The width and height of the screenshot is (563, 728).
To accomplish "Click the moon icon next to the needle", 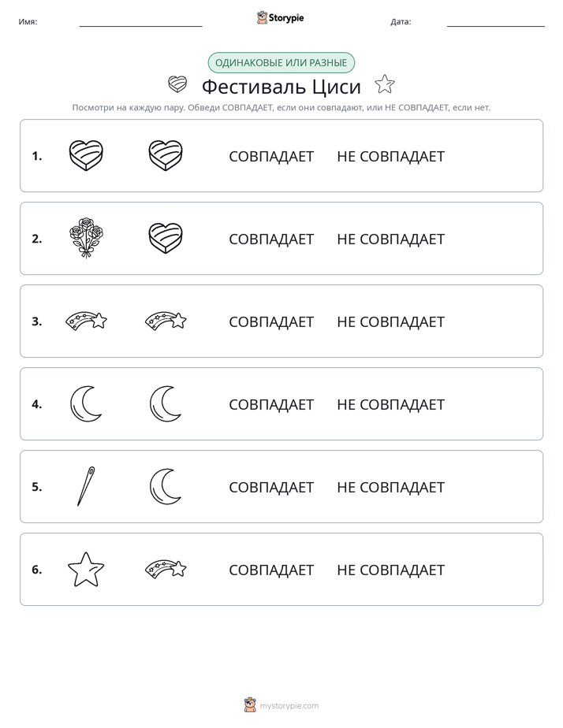I will (x=166, y=486).
